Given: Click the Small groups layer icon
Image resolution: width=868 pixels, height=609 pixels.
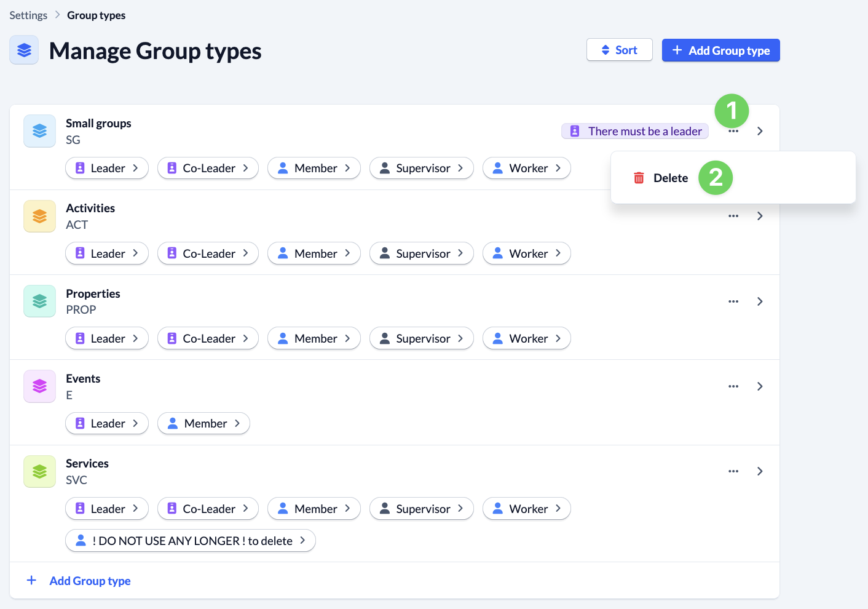Looking at the screenshot, I should pyautogui.click(x=39, y=131).
